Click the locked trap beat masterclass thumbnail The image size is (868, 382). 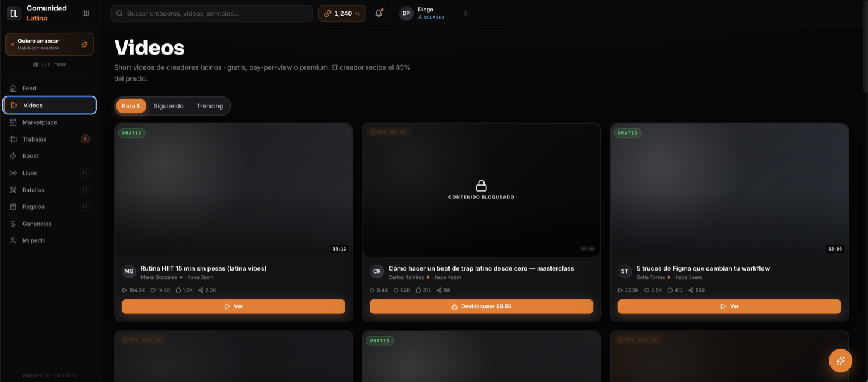coord(481,190)
